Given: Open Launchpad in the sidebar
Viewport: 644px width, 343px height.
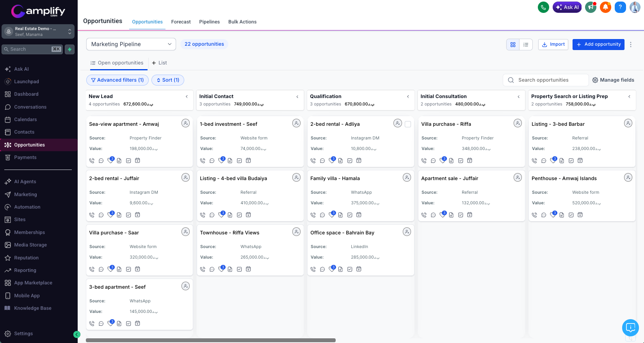Looking at the screenshot, I should tap(27, 82).
